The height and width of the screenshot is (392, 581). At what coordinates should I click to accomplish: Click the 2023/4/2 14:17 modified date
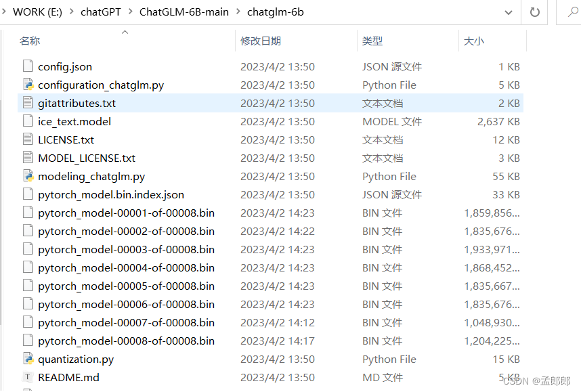click(x=277, y=341)
